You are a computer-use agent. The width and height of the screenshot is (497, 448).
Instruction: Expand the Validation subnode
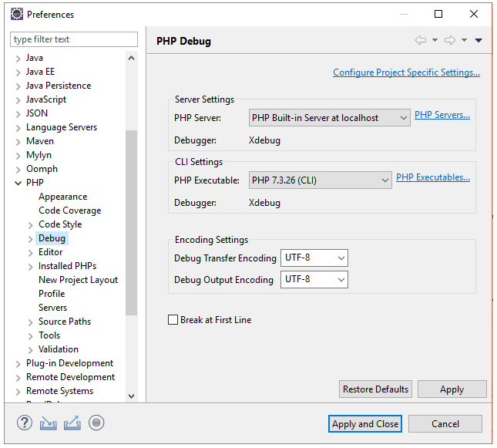[30, 349]
